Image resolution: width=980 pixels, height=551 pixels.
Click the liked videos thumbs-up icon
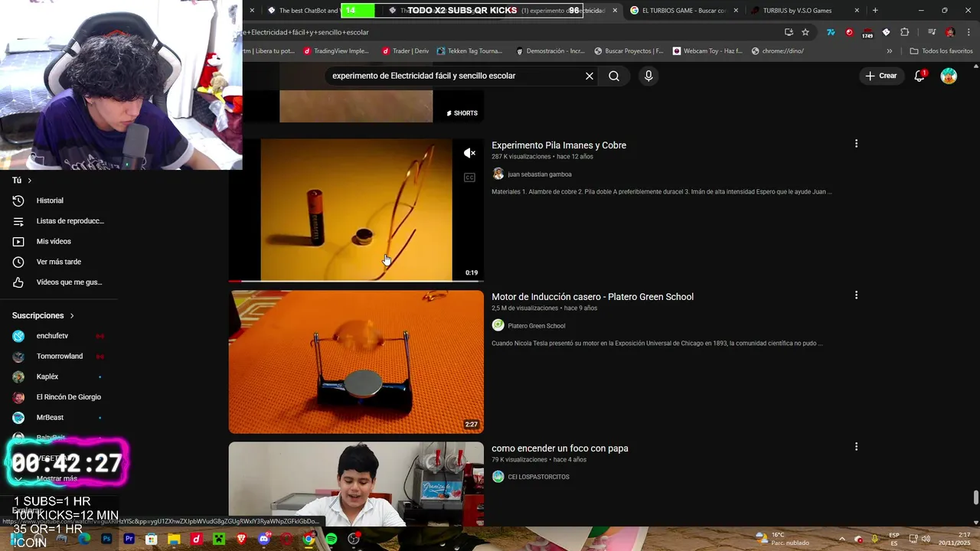point(19,282)
